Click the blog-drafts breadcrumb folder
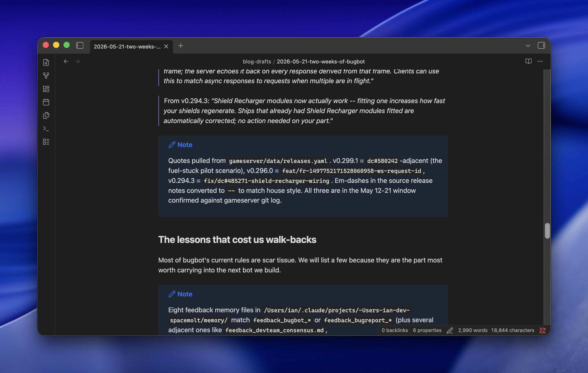The height and width of the screenshot is (373, 588). click(x=257, y=62)
